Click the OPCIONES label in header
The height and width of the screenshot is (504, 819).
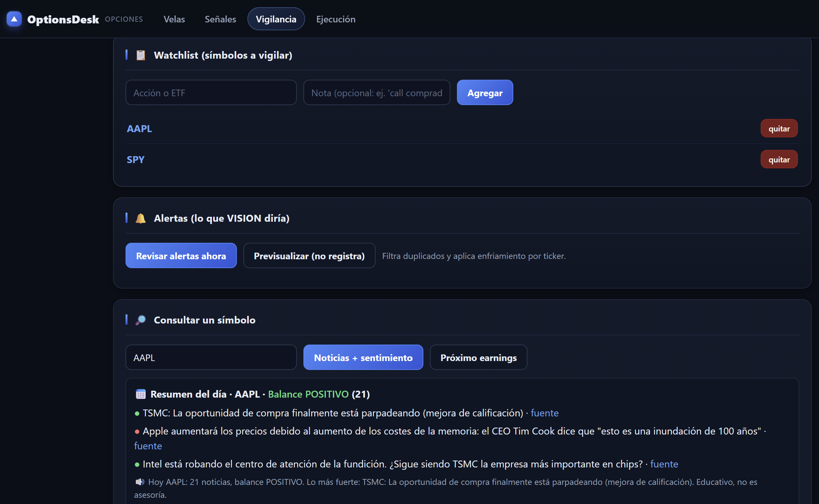pos(124,19)
